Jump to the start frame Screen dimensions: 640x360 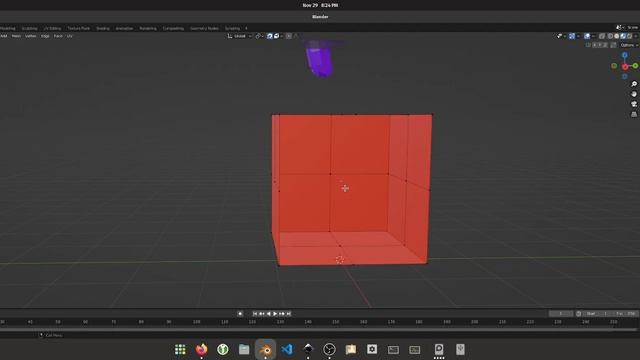[255, 313]
